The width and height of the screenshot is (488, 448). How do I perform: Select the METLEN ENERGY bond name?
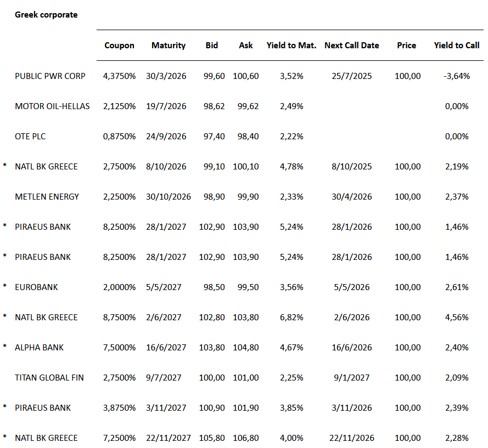47,197
